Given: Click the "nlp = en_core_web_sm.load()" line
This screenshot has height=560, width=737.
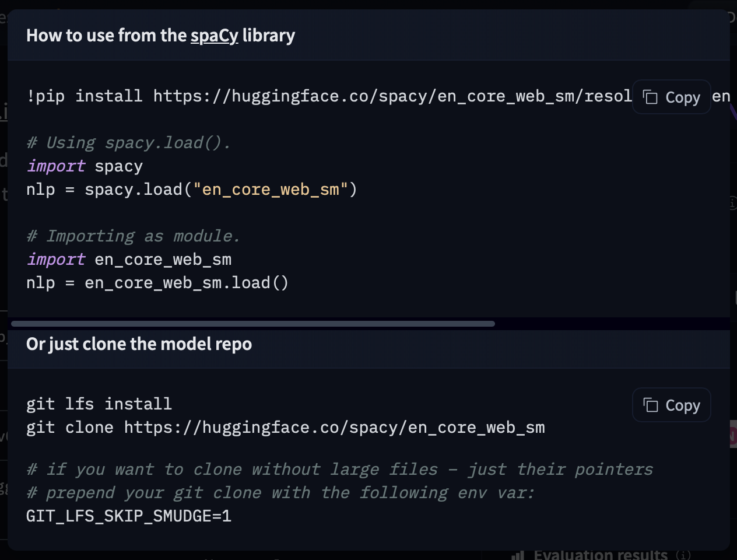Looking at the screenshot, I should (157, 283).
